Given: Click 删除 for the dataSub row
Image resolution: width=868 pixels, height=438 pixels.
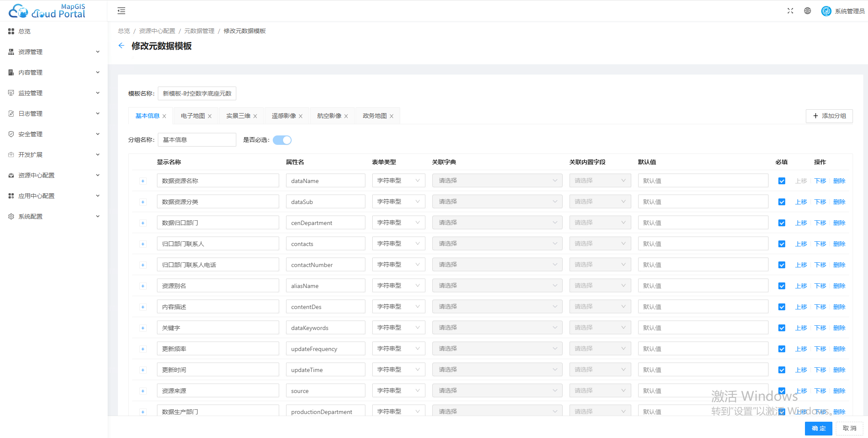Looking at the screenshot, I should [x=839, y=202].
